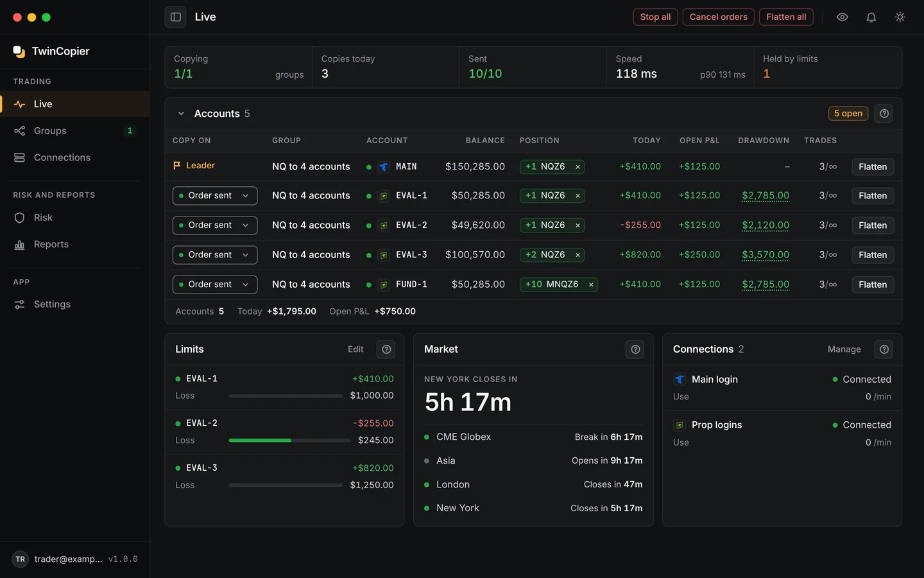This screenshot has width=924, height=578.
Task: Flatten the MAIN account
Action: pyautogui.click(x=873, y=167)
